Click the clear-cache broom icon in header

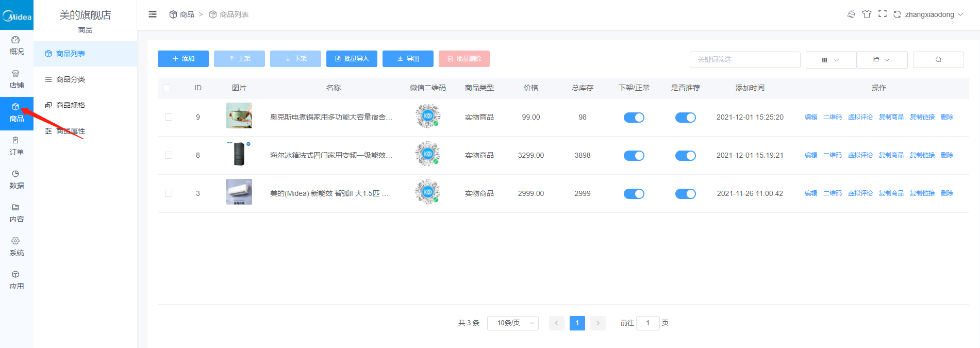tap(851, 14)
